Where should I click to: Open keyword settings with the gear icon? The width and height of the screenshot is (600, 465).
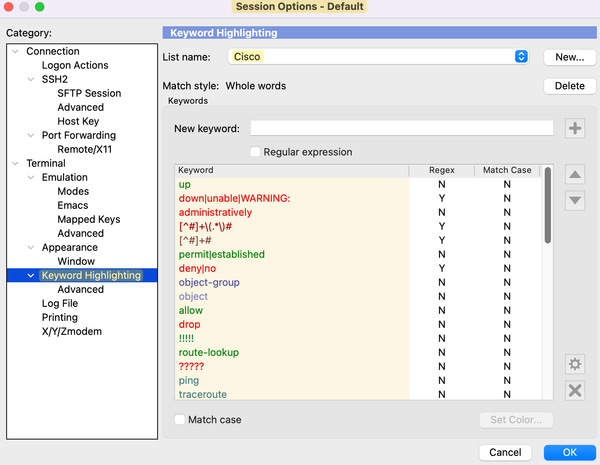575,364
